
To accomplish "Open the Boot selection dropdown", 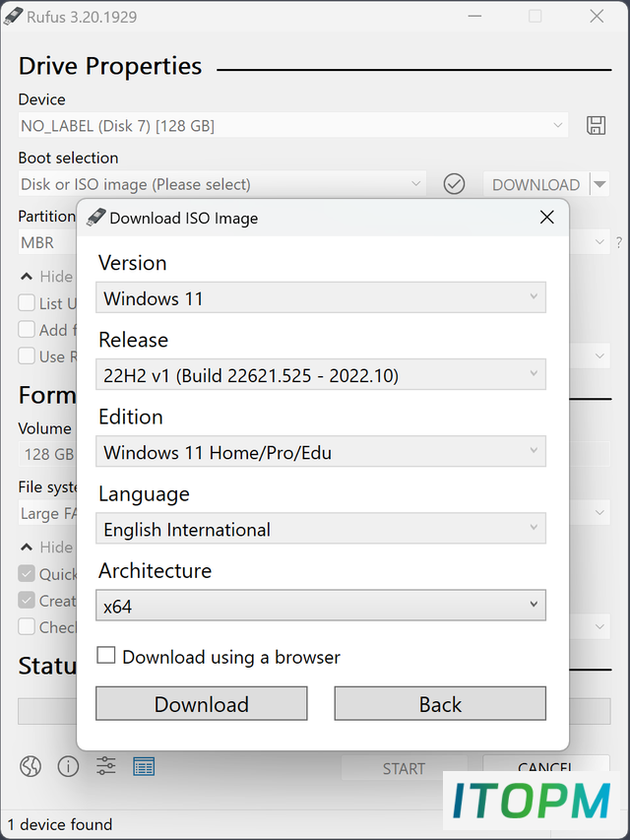I will pyautogui.click(x=221, y=184).
